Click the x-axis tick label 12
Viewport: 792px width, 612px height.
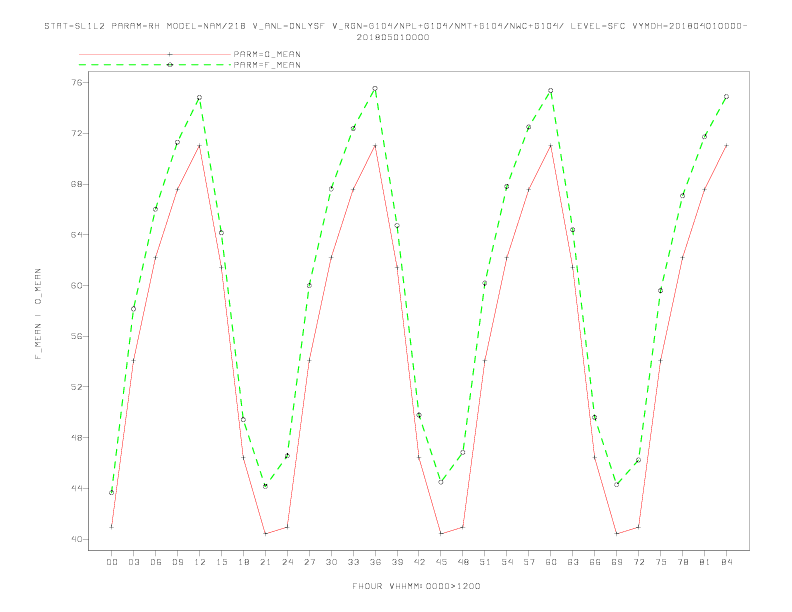[x=200, y=562]
